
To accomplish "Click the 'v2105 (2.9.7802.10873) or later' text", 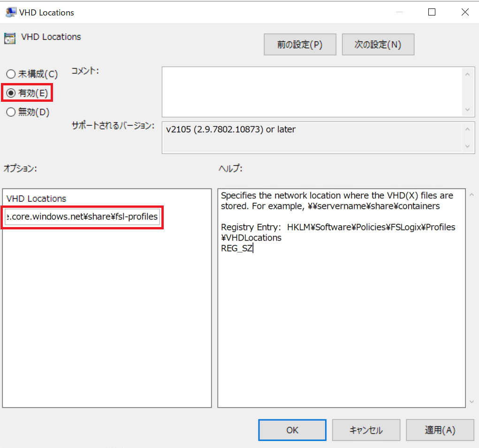I will click(231, 129).
